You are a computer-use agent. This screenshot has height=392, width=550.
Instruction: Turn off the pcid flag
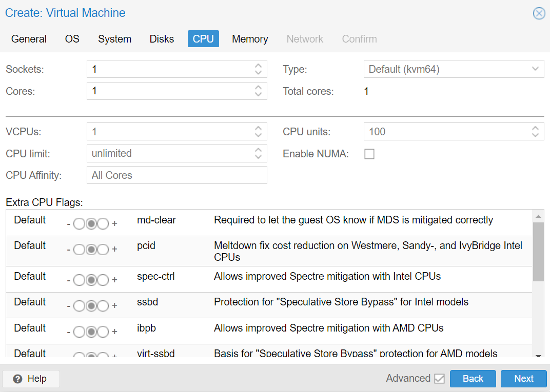pyautogui.click(x=80, y=250)
